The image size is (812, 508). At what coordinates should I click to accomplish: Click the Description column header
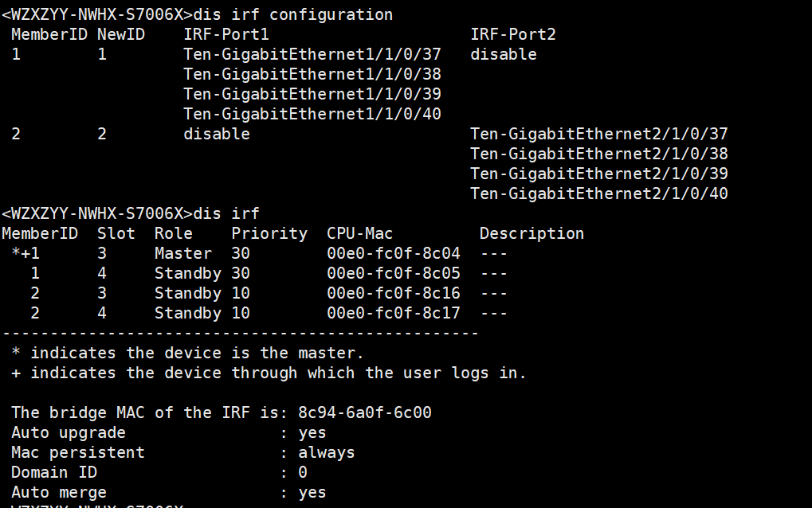pyautogui.click(x=532, y=233)
